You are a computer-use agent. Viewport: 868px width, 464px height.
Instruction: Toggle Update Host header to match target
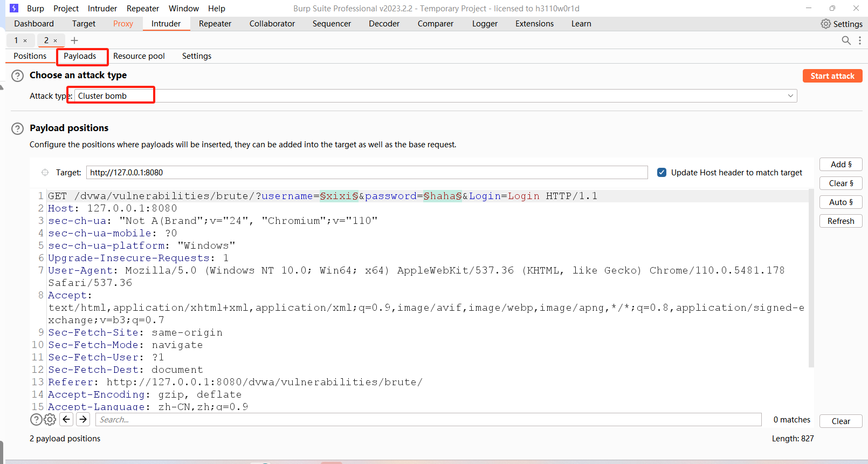pyautogui.click(x=662, y=173)
